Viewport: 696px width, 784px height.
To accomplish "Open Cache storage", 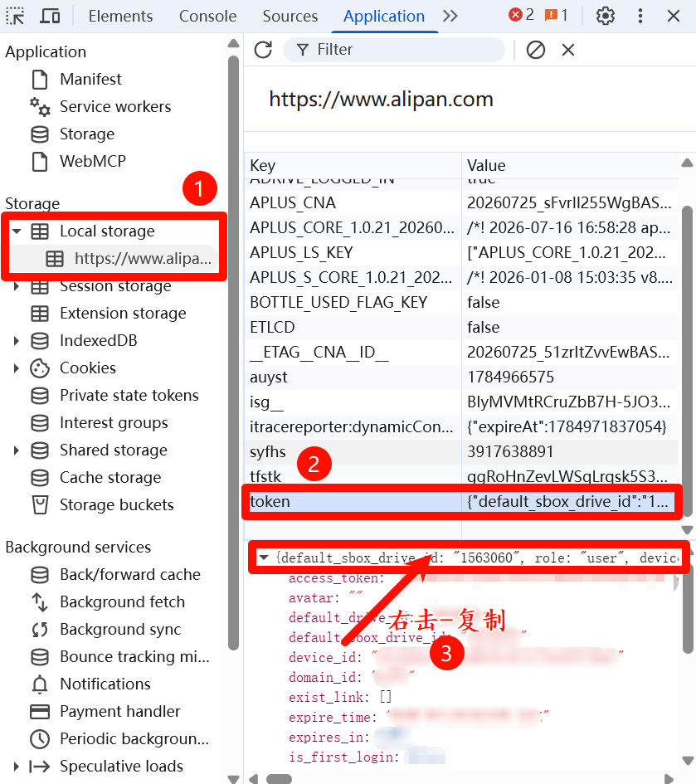I will coord(110,478).
